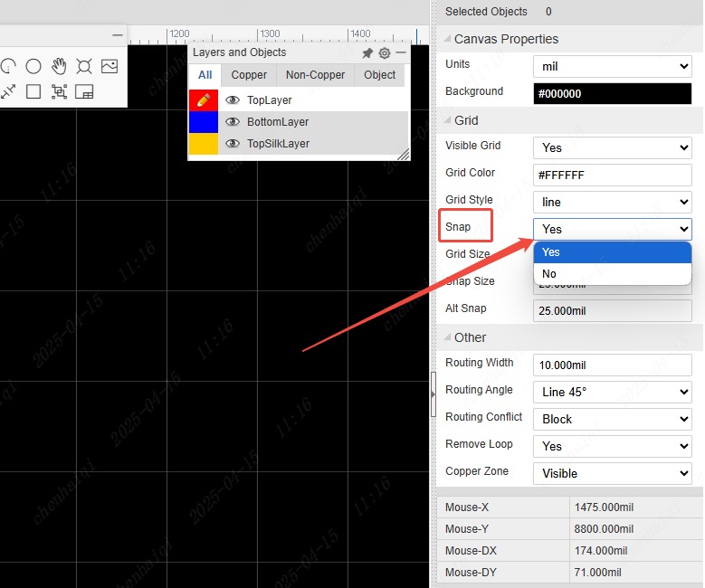
Task: Click the Image insert tool
Action: click(x=110, y=66)
